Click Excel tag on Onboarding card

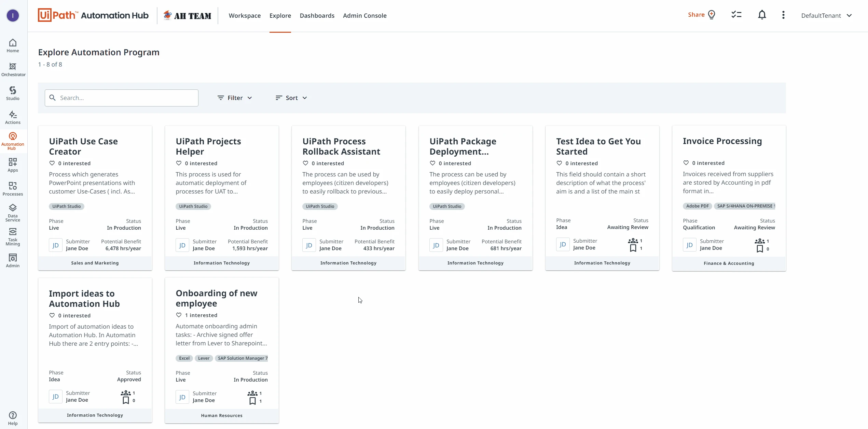pyautogui.click(x=184, y=358)
